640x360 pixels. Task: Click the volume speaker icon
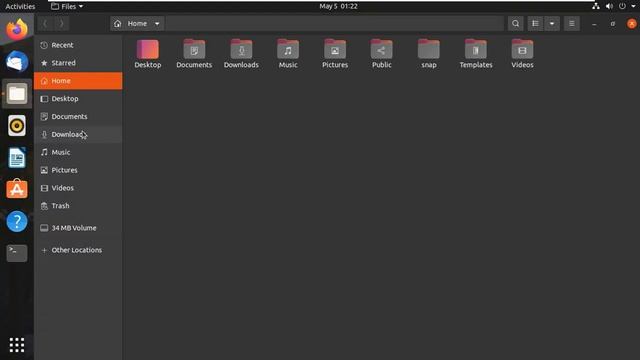tap(609, 6)
